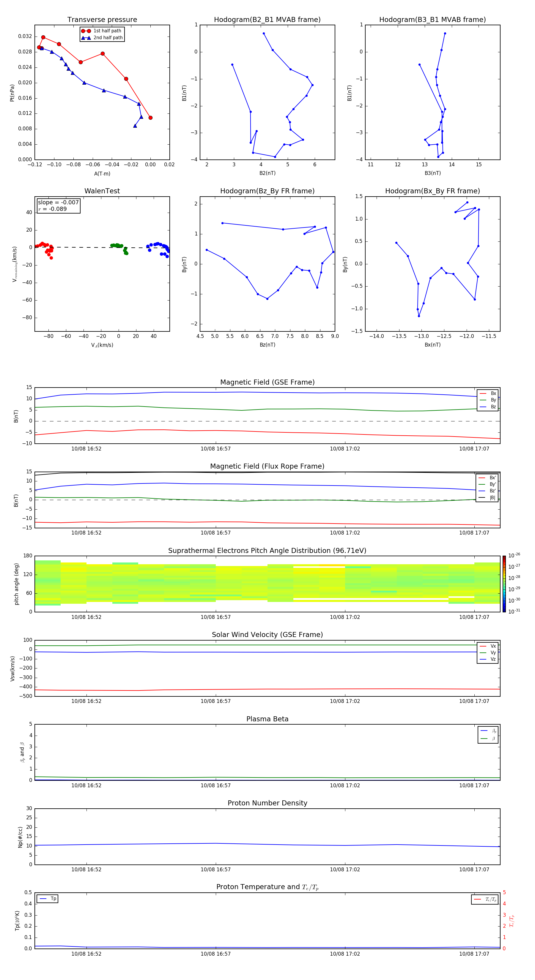Click the 'Hodogram(B2_B1 MVAB frame)' title
This screenshot has width=535, height=980.
pyautogui.click(x=267, y=20)
